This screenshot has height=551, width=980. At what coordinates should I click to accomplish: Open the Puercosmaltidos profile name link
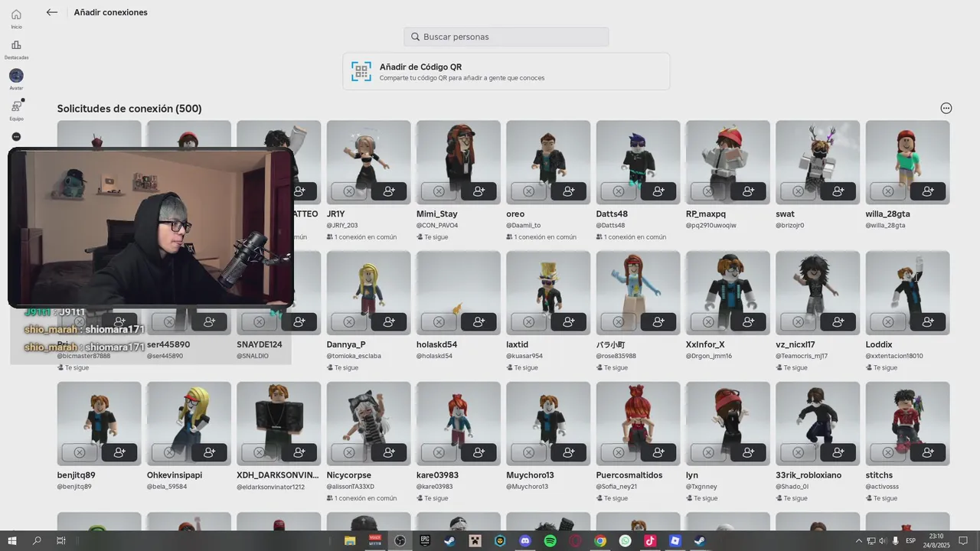[x=629, y=475]
